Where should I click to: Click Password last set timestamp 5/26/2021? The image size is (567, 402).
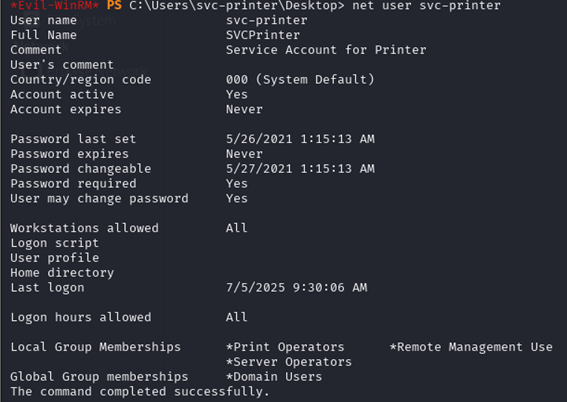[300, 139]
